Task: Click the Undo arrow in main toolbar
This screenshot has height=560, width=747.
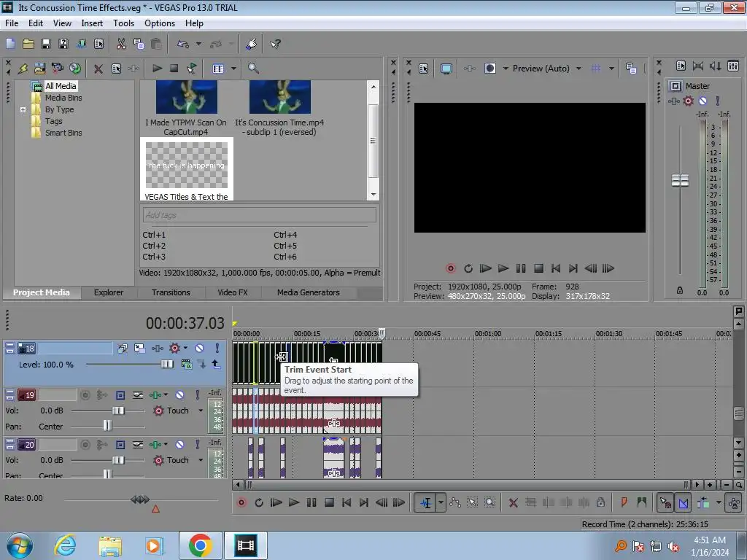Action: tap(183, 44)
